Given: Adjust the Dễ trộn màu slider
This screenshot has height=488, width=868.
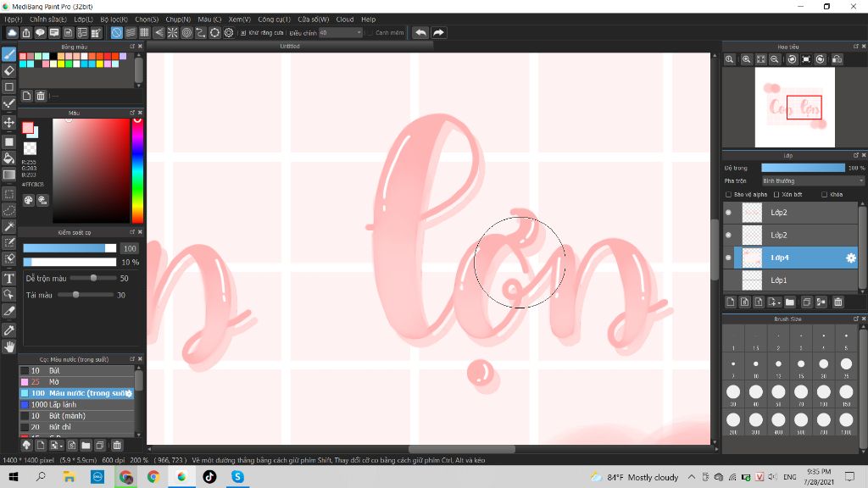Looking at the screenshot, I should (93, 278).
